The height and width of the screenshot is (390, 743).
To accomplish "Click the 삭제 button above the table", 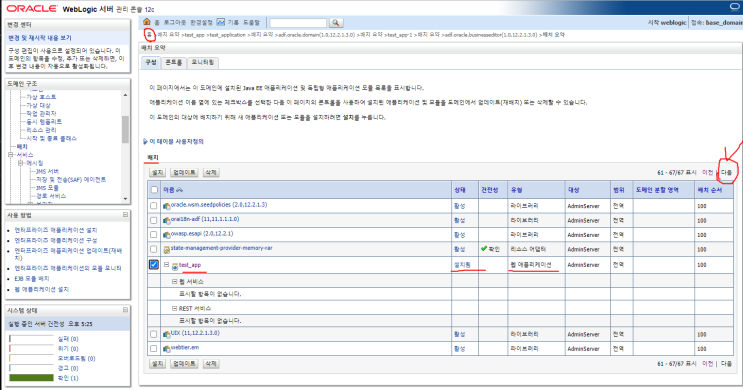I will pyautogui.click(x=211, y=172).
